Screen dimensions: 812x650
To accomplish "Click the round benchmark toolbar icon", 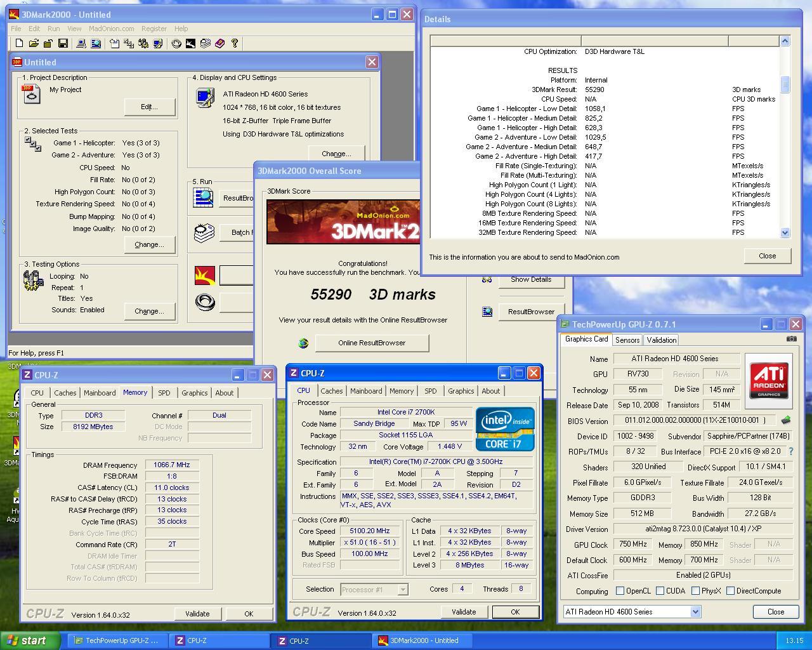I will pyautogui.click(x=176, y=43).
